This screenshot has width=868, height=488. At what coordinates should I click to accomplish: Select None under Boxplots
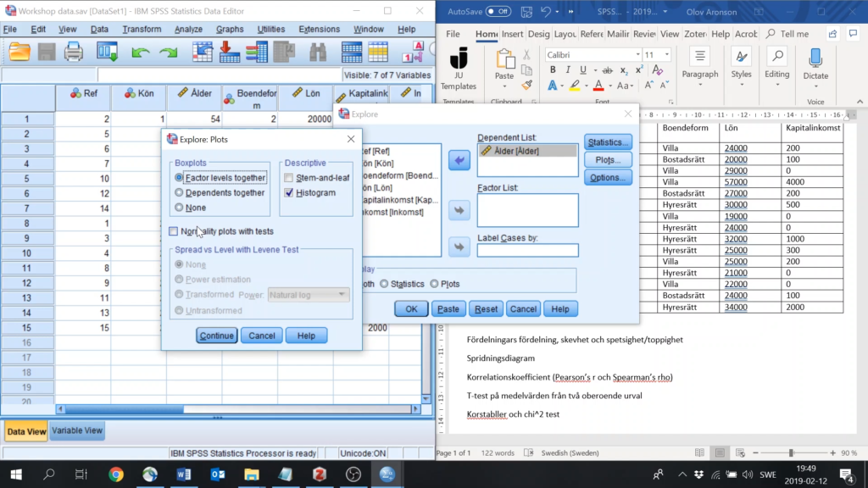[x=179, y=208]
